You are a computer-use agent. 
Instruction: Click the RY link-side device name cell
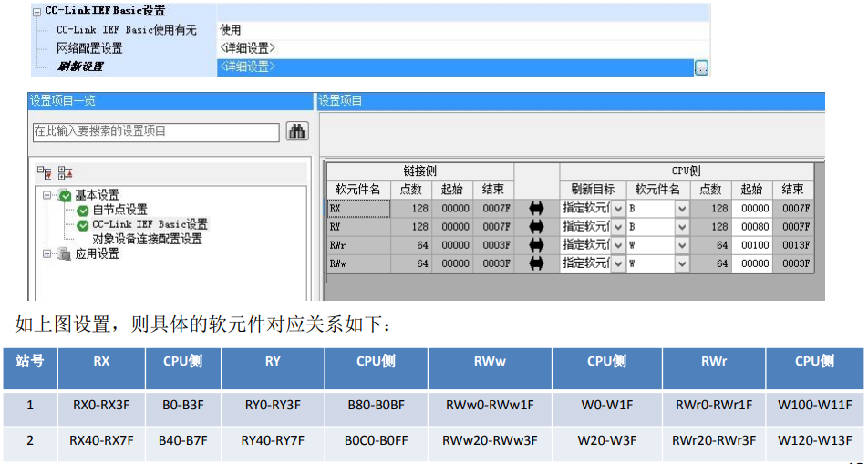coord(358,227)
